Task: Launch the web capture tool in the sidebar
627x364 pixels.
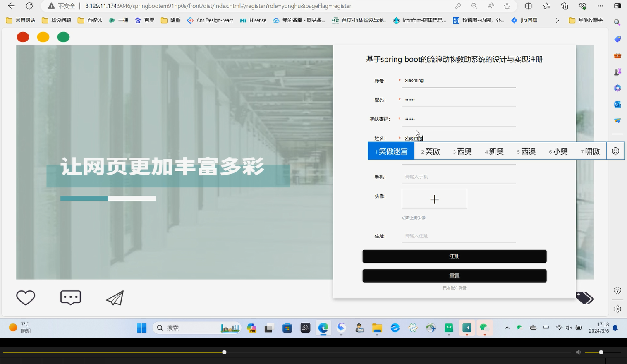Action: [x=617, y=291]
